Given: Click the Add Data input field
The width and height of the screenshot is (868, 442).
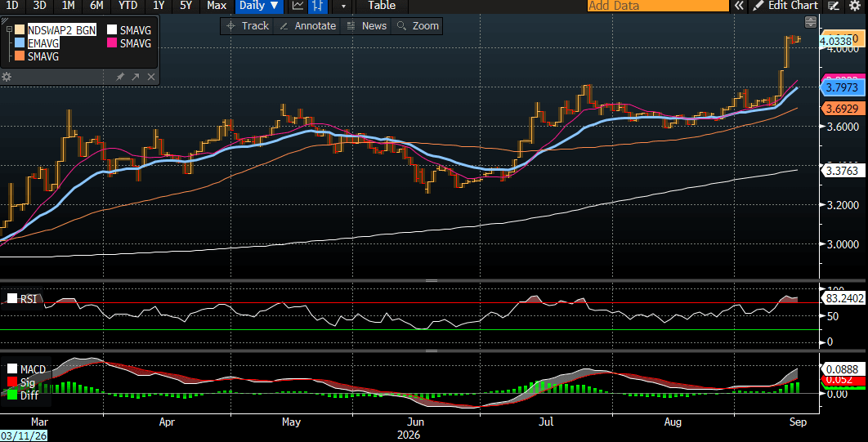Looking at the screenshot, I should coord(658,6).
